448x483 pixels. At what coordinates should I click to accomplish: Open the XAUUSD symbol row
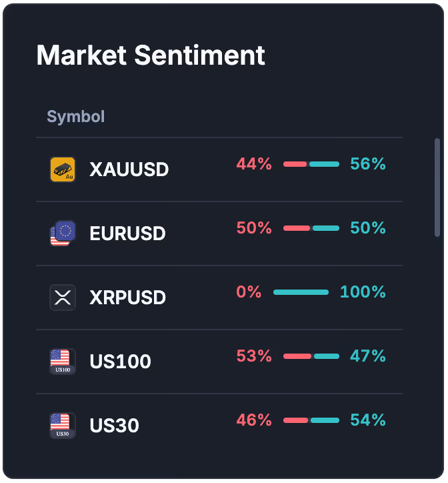point(219,169)
